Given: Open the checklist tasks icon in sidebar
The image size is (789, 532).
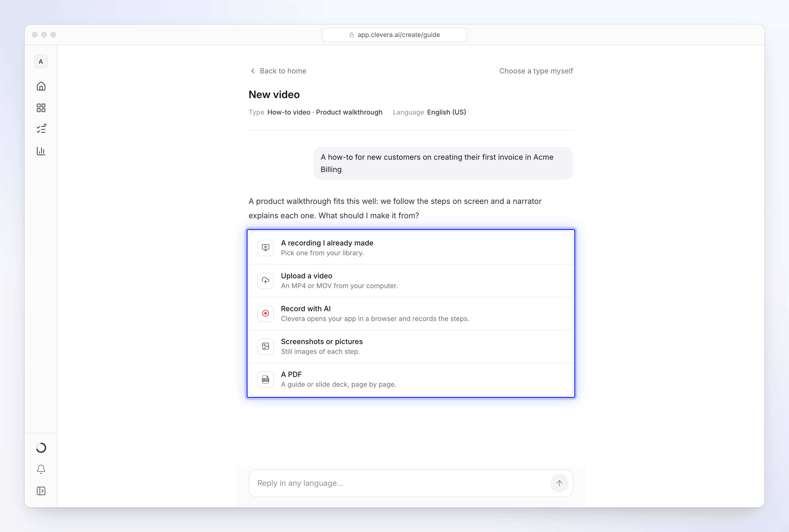Looking at the screenshot, I should click(x=41, y=129).
